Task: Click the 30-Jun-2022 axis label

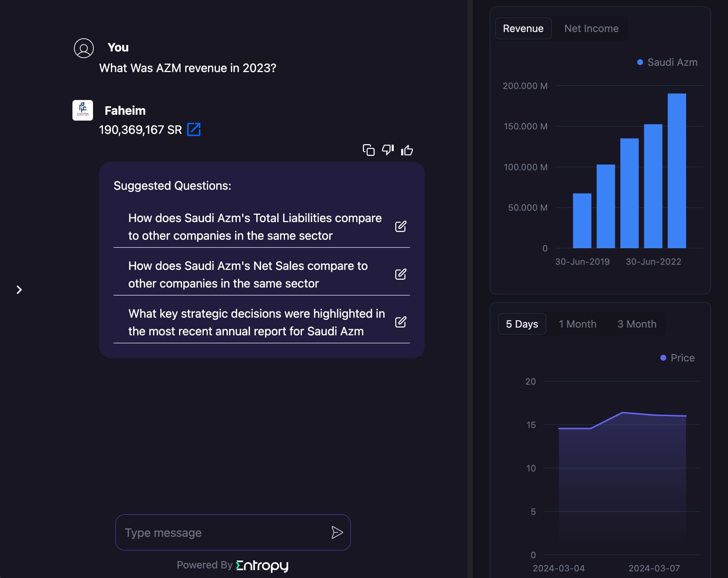Action: coord(653,261)
